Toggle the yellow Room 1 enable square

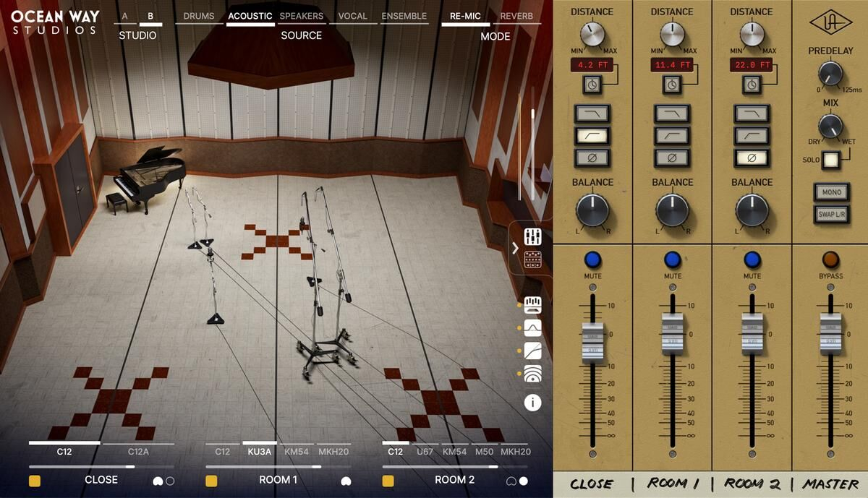pos(211,481)
